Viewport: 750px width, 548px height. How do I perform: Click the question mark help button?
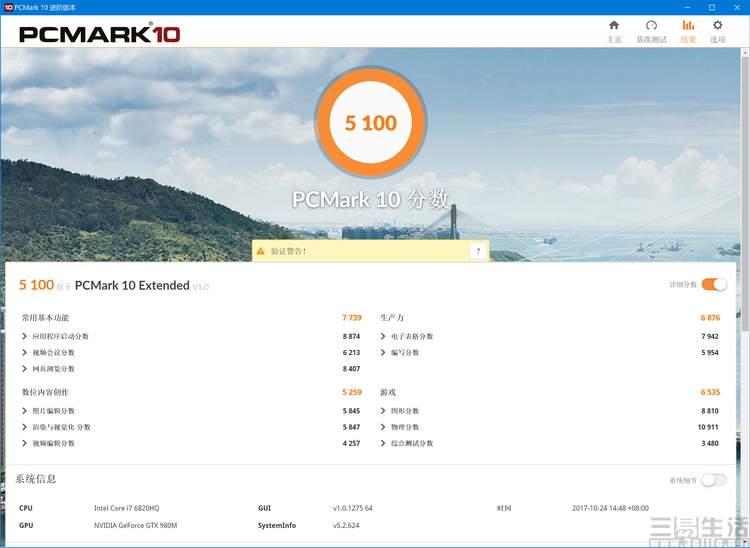click(x=478, y=251)
